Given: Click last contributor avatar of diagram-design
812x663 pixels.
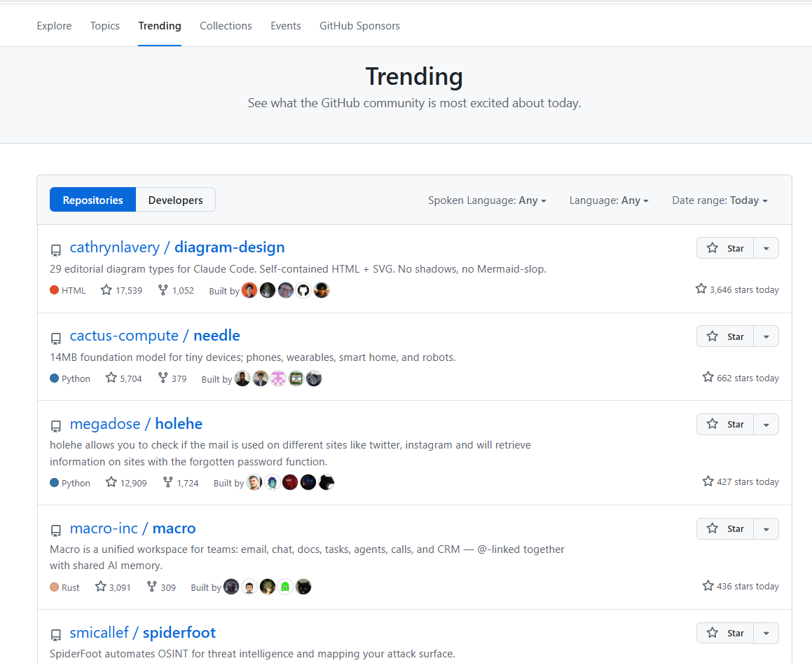Looking at the screenshot, I should coord(322,290).
